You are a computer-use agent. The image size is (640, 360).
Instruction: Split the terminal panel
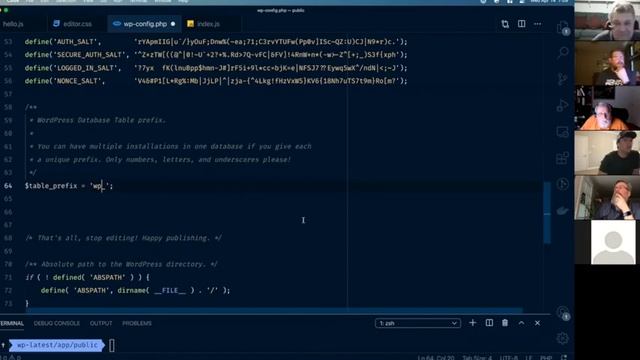489,323
